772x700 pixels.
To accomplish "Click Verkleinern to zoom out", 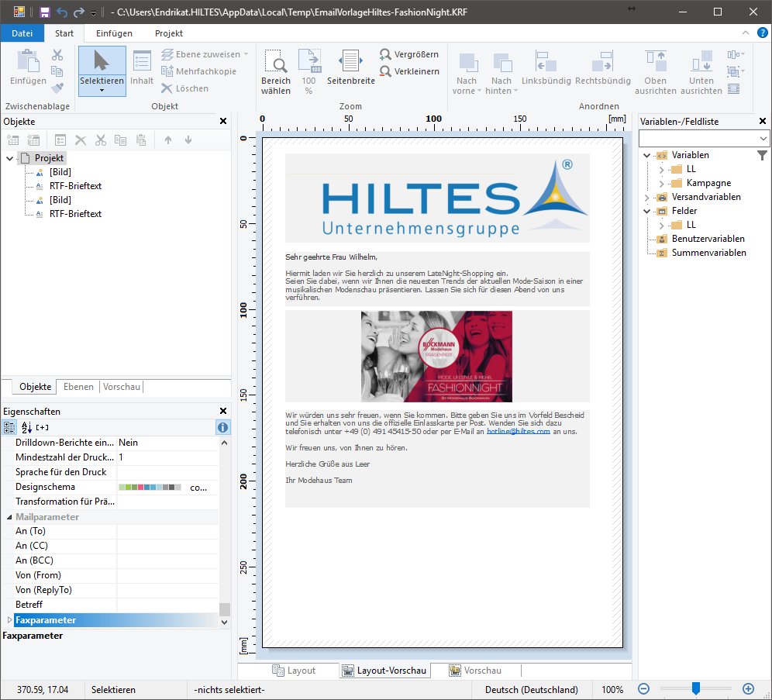I will click(408, 71).
